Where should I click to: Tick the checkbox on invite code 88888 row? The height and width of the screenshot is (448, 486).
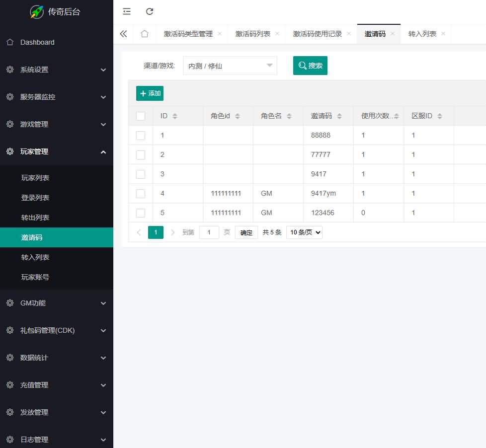tap(141, 135)
